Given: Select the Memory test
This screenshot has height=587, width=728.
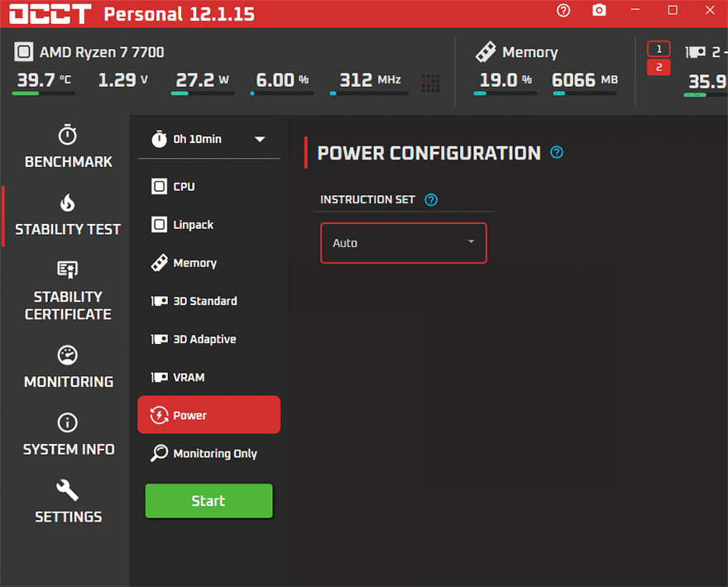Looking at the screenshot, I should click(209, 263).
